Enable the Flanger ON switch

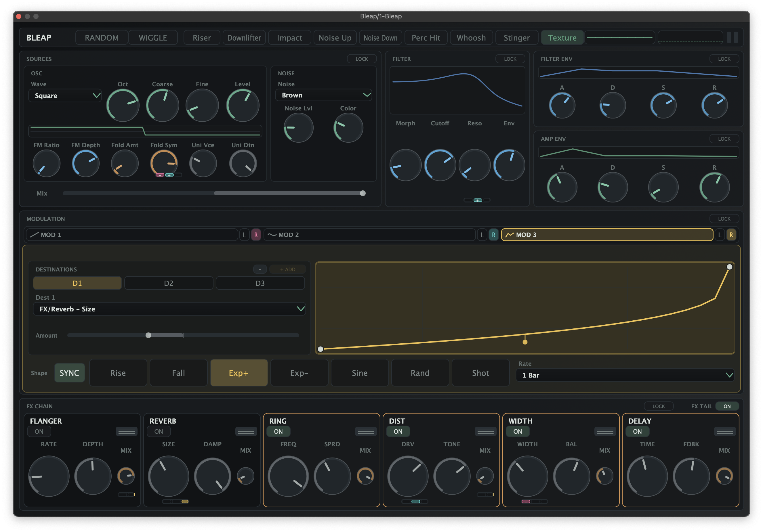(x=39, y=431)
